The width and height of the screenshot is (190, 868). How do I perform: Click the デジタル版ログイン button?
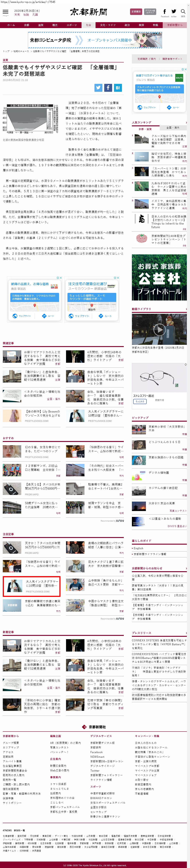(150, 12)
